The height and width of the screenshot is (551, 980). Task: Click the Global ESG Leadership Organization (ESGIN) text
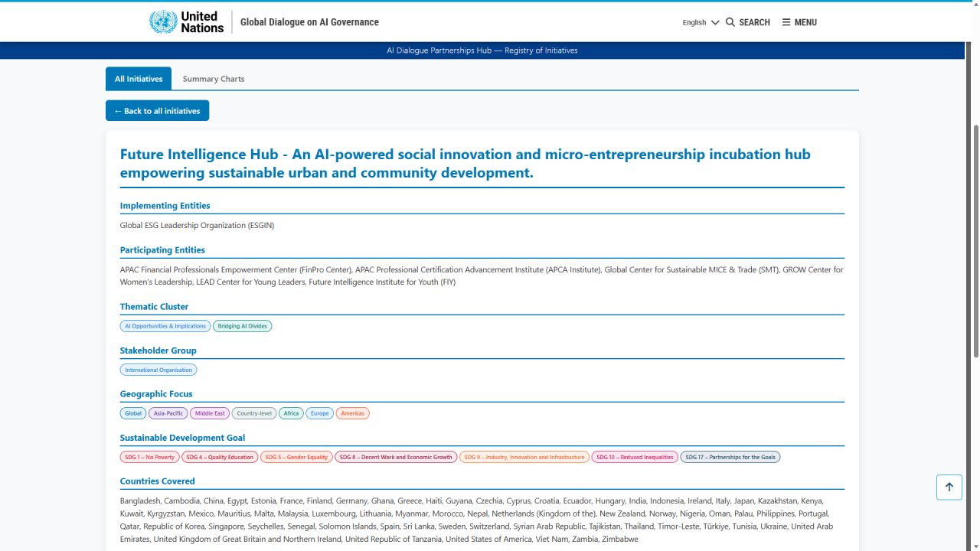pyautogui.click(x=197, y=226)
